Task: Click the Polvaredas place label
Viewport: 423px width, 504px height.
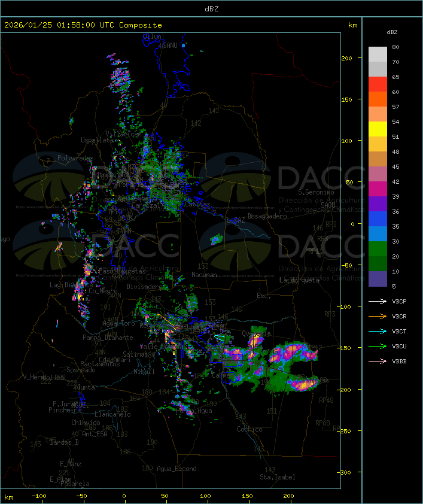Action: 75,158
